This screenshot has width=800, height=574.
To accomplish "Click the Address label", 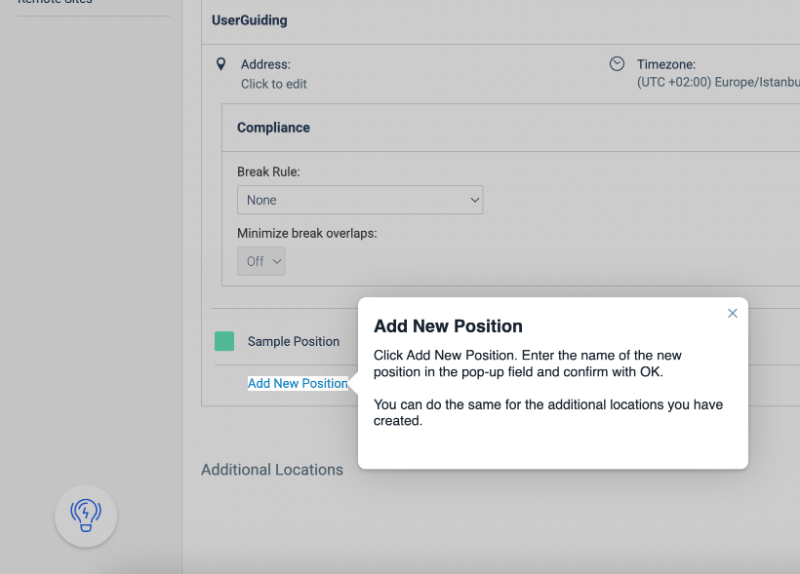I will [x=265, y=64].
